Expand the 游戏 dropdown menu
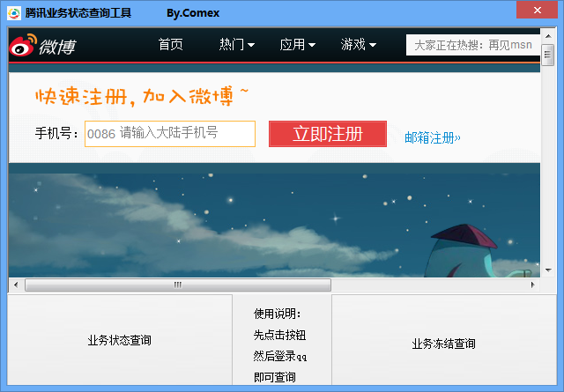 coord(359,45)
